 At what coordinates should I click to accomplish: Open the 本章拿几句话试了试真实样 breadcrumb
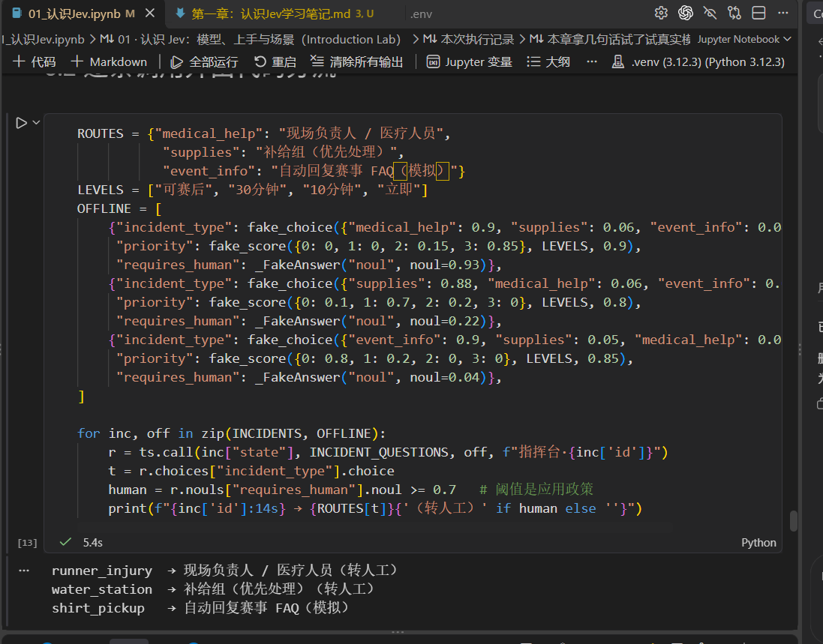tap(610, 39)
